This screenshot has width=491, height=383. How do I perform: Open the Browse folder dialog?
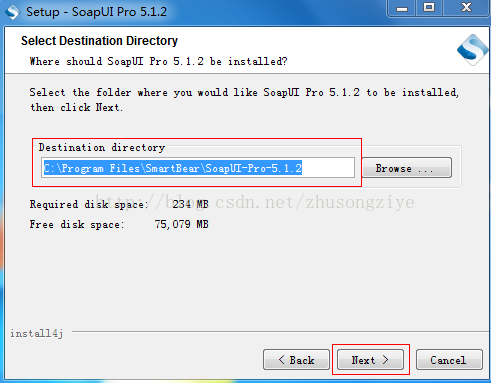[x=407, y=168]
